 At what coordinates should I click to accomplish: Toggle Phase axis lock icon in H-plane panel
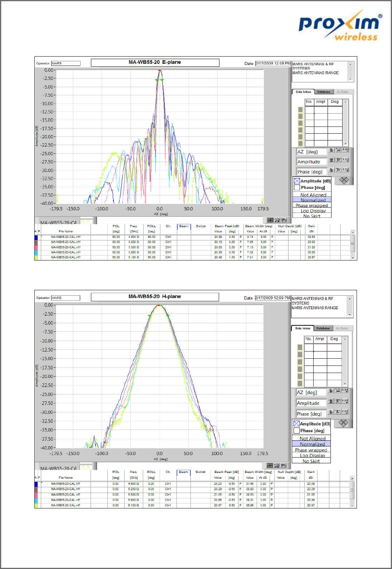331,412
